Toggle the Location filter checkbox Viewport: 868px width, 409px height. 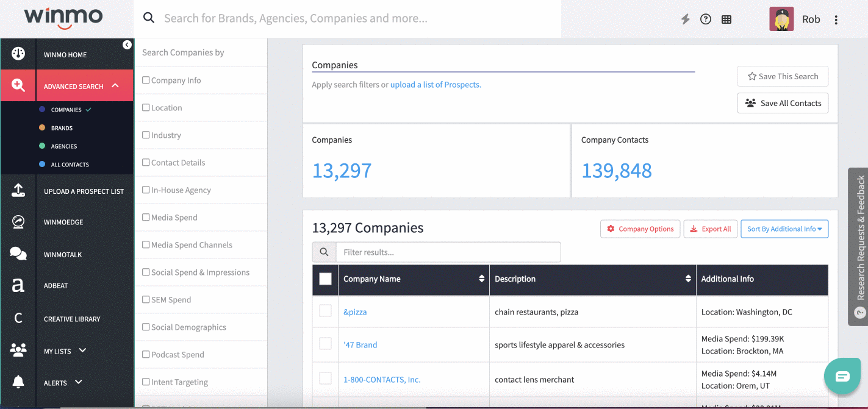[146, 107]
